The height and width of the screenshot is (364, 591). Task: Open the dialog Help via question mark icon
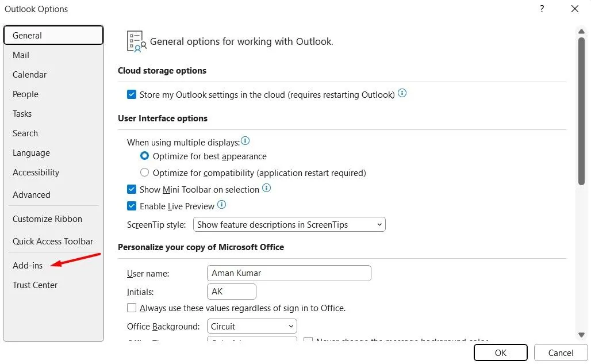click(541, 9)
